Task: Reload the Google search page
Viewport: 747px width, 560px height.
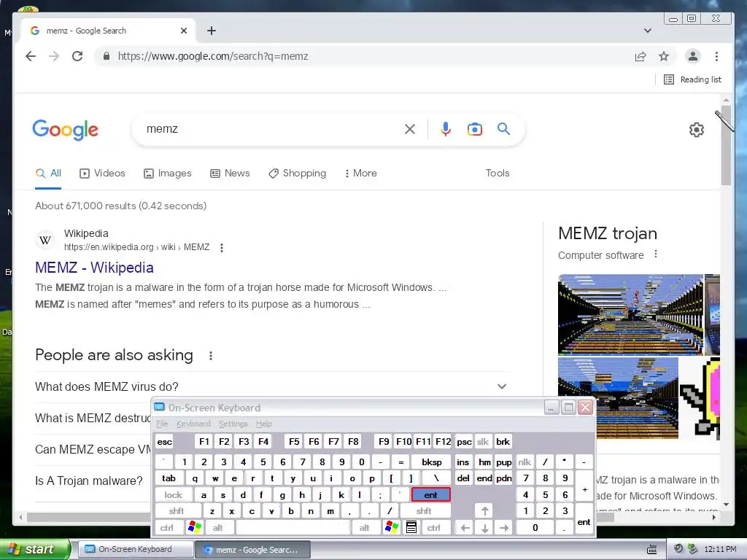Action: [x=77, y=56]
